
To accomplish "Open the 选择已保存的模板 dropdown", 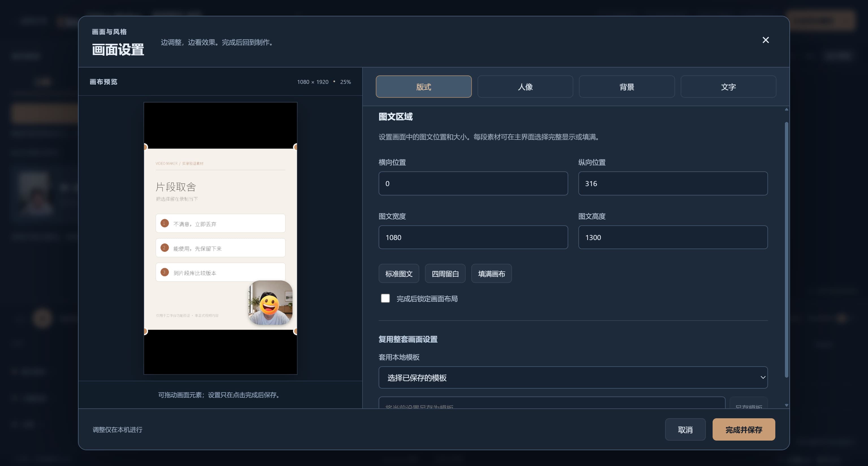I will [573, 377].
